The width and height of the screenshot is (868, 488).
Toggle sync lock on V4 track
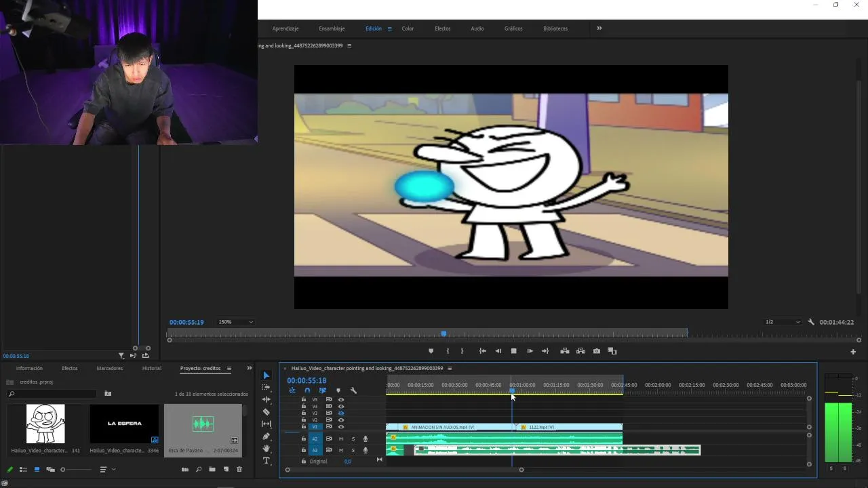[x=329, y=406]
